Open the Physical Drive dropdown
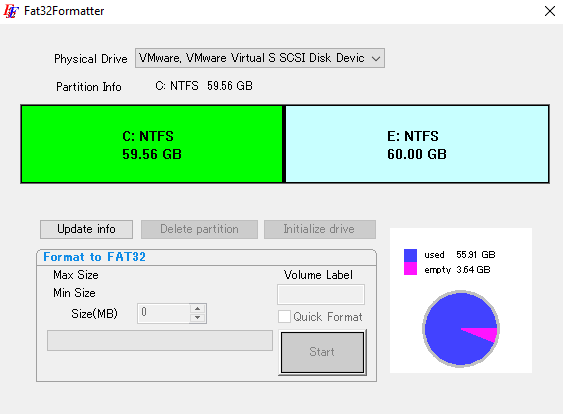563x414 pixels. pos(260,58)
